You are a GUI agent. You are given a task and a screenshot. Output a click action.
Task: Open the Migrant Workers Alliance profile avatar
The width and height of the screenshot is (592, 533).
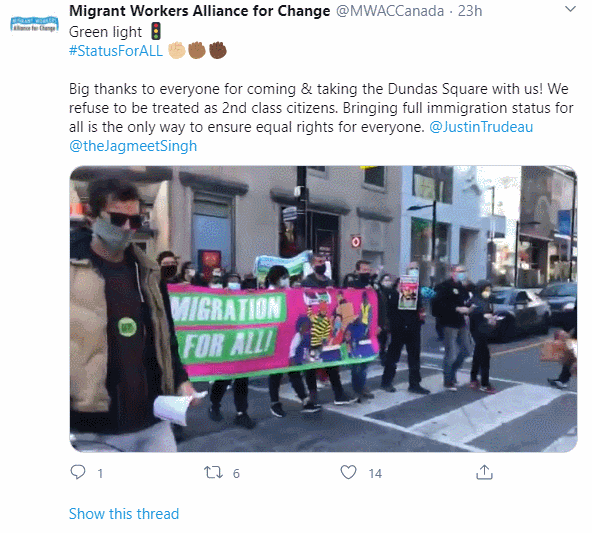34,24
